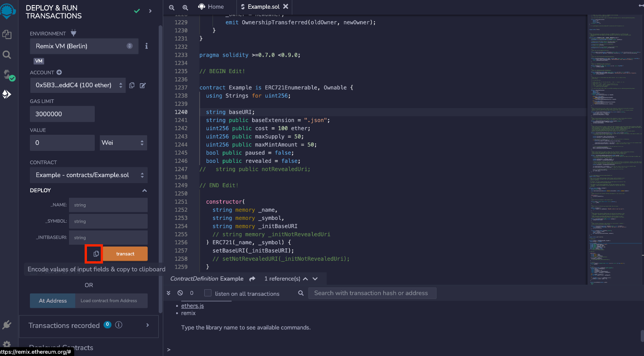The height and width of the screenshot is (356, 644).
Task: Select the Deploy & run Ethereum icon
Action: (7, 94)
